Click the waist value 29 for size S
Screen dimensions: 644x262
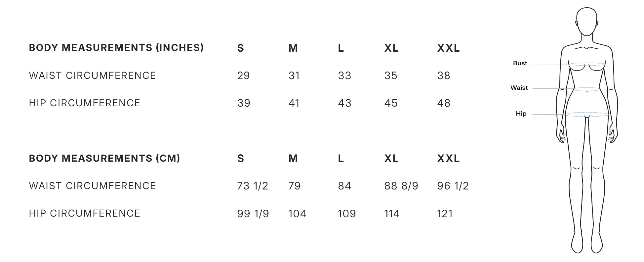243,76
